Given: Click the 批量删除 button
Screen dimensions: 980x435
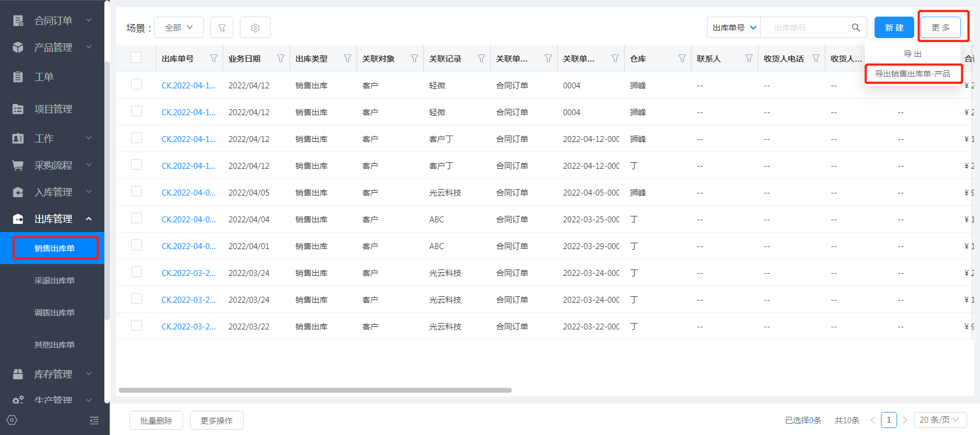Looking at the screenshot, I should point(156,421).
